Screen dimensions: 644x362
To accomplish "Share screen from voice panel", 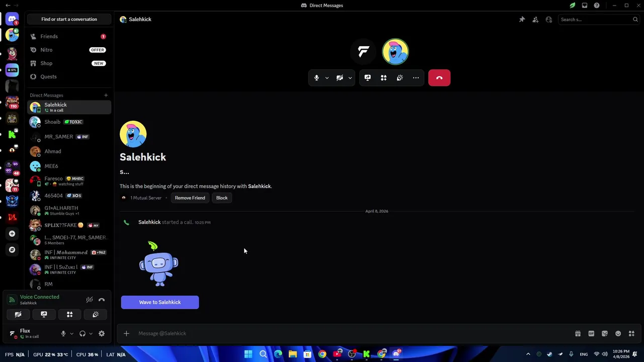I will (44, 314).
